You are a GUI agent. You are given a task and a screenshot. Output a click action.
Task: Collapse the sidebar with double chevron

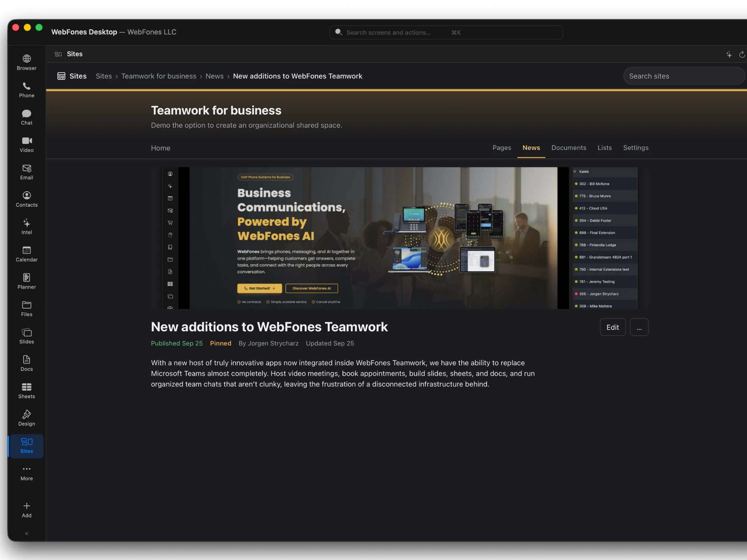tap(27, 533)
